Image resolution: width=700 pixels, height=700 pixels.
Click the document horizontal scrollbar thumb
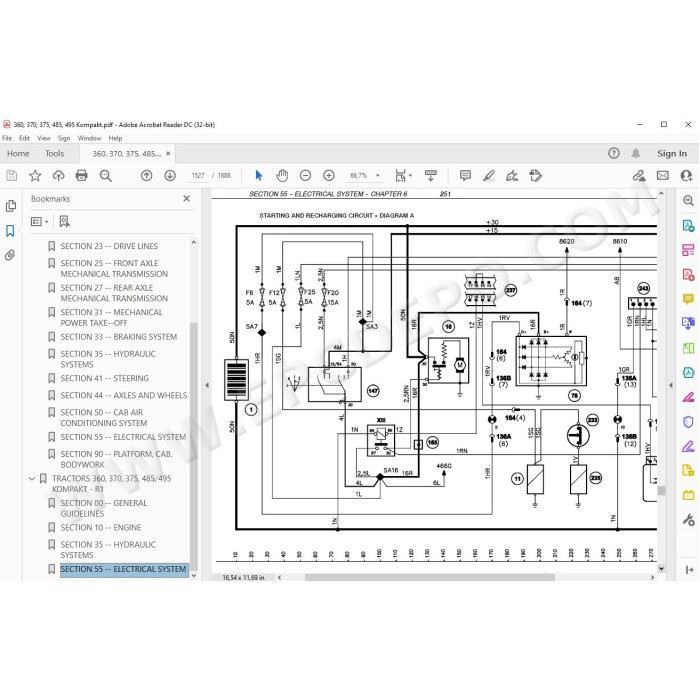pyautogui.click(x=429, y=578)
